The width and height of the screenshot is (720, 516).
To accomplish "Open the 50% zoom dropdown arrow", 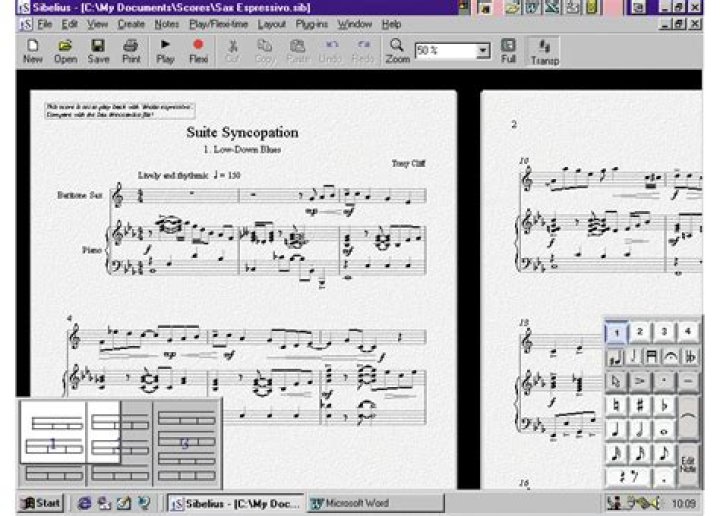I will click(483, 50).
